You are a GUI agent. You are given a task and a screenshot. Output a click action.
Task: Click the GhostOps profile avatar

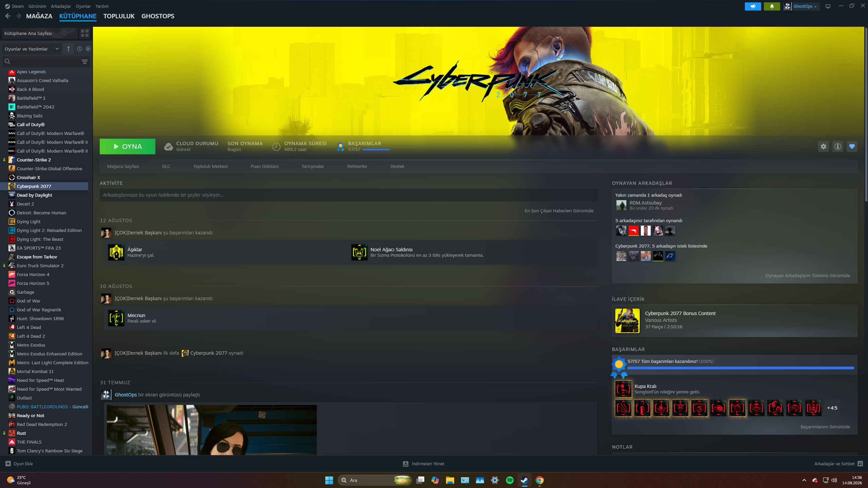tap(787, 6)
